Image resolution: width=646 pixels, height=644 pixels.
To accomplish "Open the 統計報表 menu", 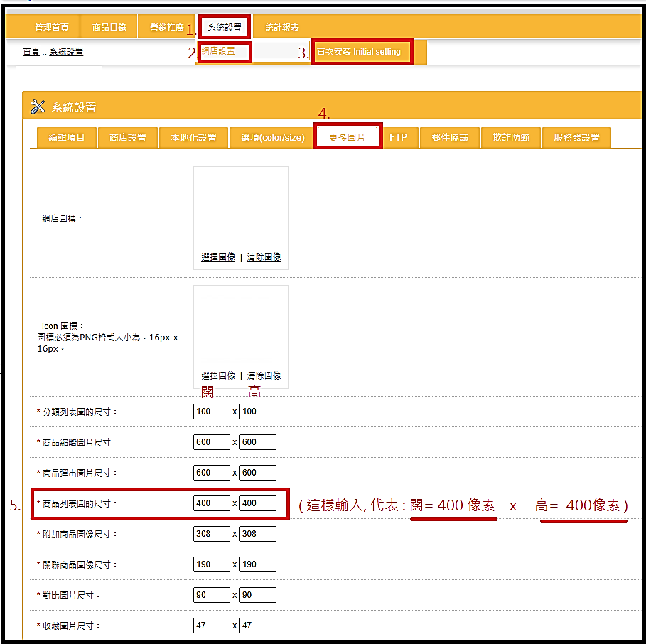I will (282, 28).
